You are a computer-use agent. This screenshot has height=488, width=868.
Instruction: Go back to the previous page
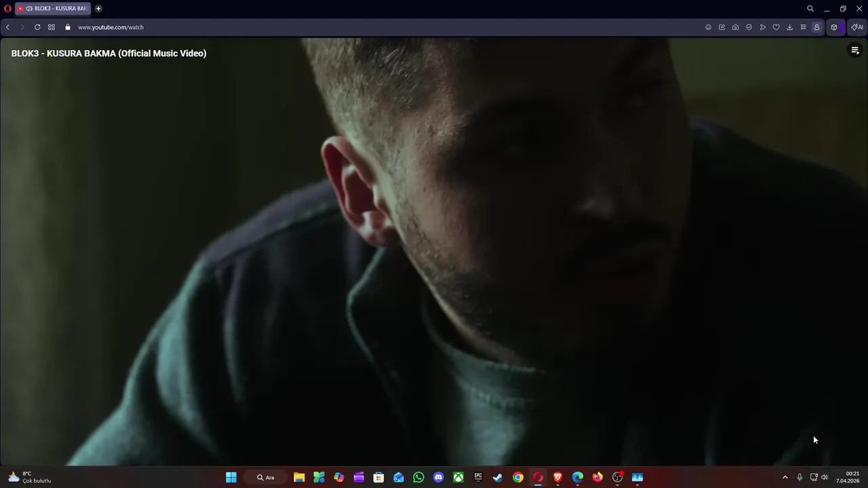pyautogui.click(x=7, y=27)
